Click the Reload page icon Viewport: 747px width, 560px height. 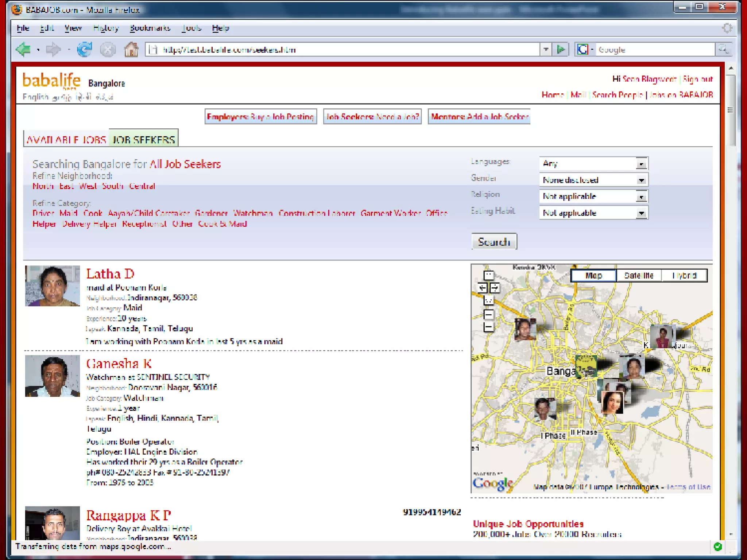tap(84, 49)
